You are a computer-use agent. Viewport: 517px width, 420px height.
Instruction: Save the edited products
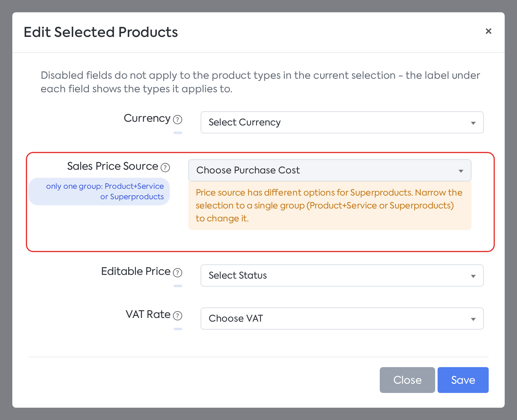pyautogui.click(x=463, y=380)
